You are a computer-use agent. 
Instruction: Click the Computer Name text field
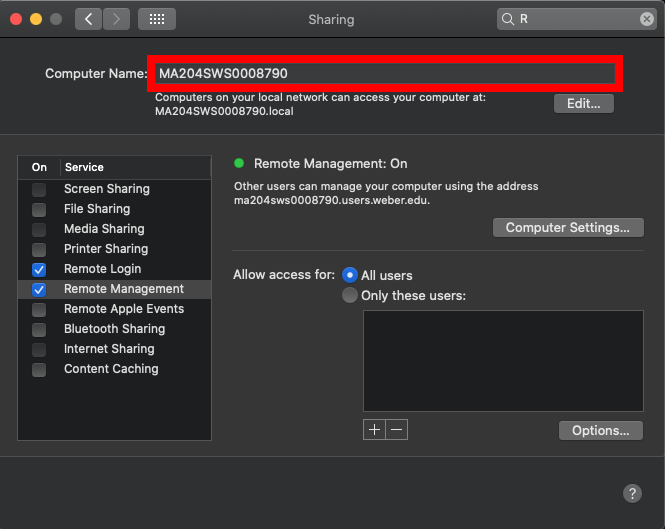[385, 73]
